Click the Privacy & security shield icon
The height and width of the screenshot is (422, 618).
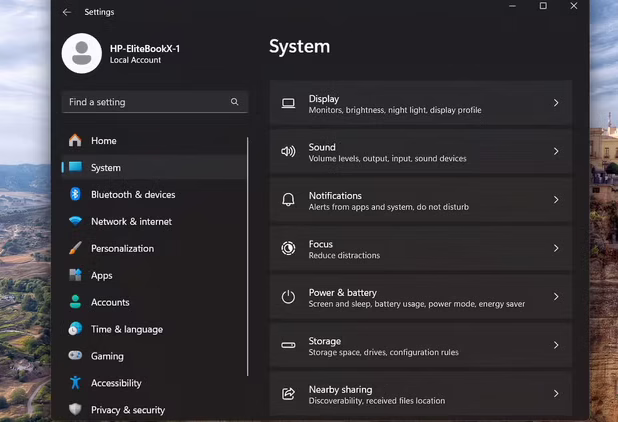[x=75, y=410]
